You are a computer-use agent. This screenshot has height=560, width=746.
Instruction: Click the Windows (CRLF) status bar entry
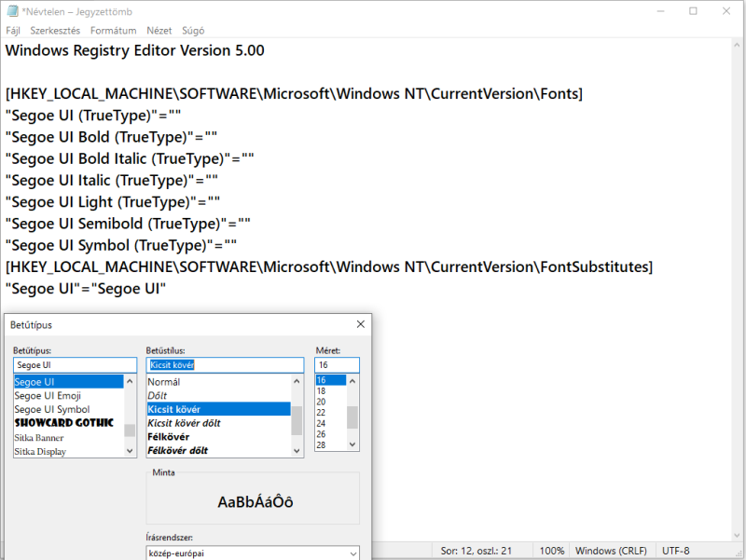tap(612, 551)
